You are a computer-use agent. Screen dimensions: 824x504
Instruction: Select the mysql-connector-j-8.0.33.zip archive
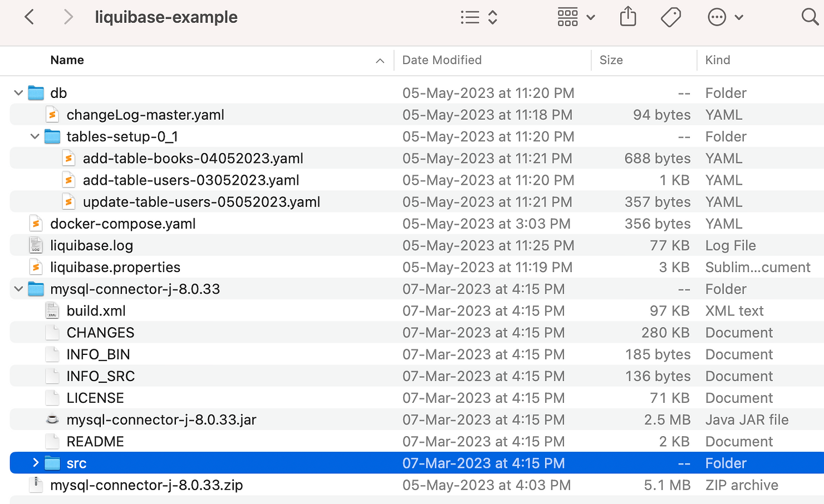click(x=146, y=485)
